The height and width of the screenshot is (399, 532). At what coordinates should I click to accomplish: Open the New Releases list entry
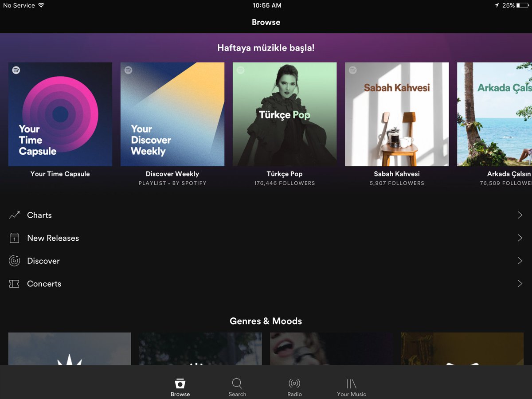[266, 238]
